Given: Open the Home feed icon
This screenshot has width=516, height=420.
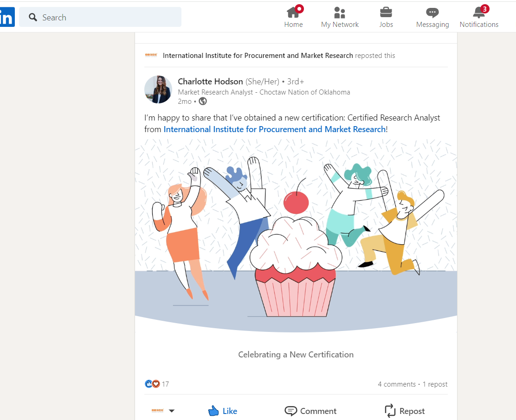Looking at the screenshot, I should [292, 13].
